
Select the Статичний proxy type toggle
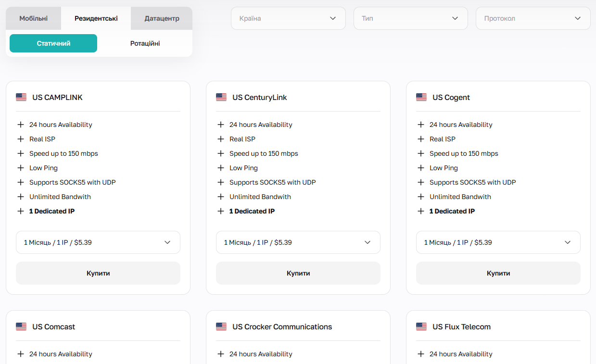[53, 43]
